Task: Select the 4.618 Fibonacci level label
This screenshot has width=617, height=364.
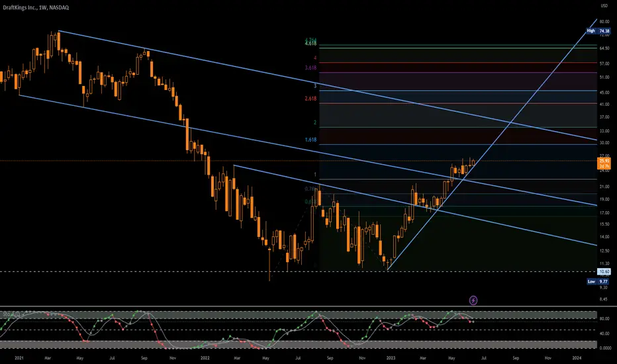Action: pyautogui.click(x=310, y=43)
